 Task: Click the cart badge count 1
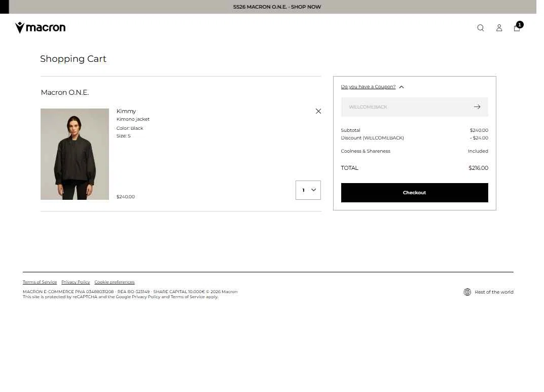520,25
